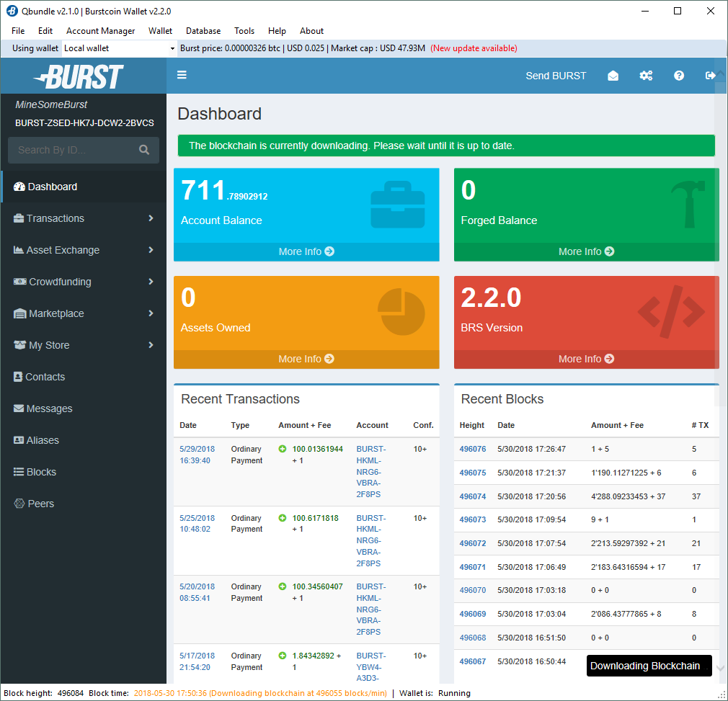The height and width of the screenshot is (701, 728).
Task: Open block 496069 link
Action: click(x=473, y=614)
